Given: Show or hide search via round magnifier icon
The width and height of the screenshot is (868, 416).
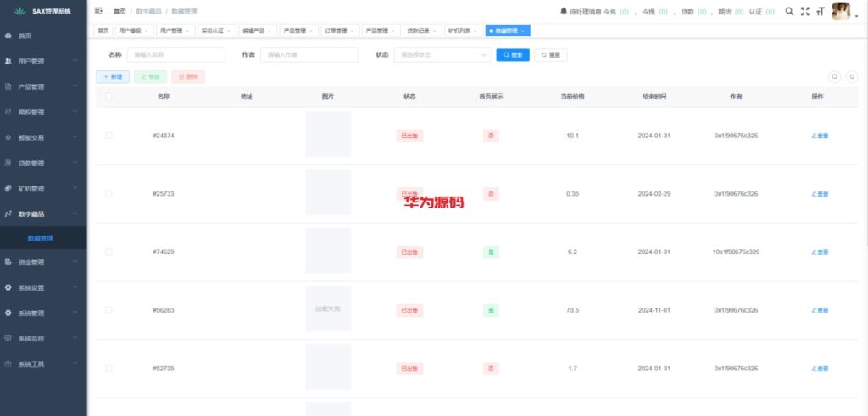Looking at the screenshot, I should point(835,77).
